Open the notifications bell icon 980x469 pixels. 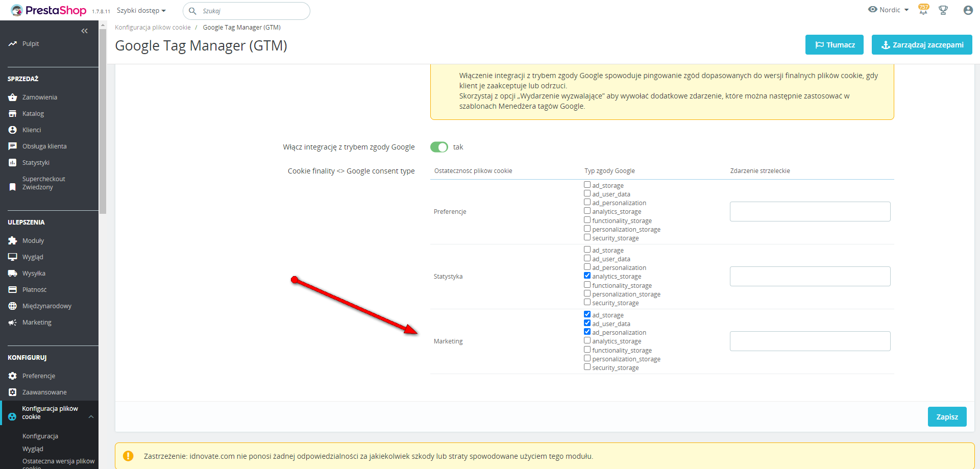click(923, 10)
